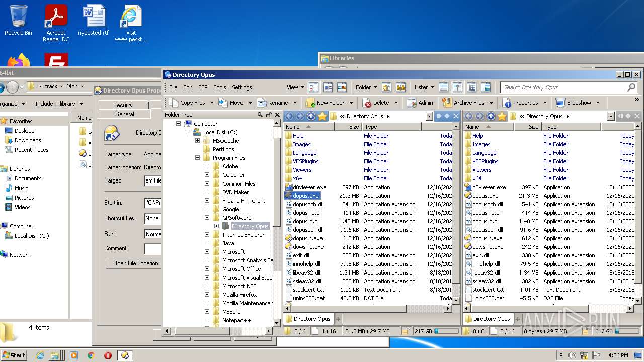
Task: Collapse the GPSoftware tree node
Action: [207, 218]
